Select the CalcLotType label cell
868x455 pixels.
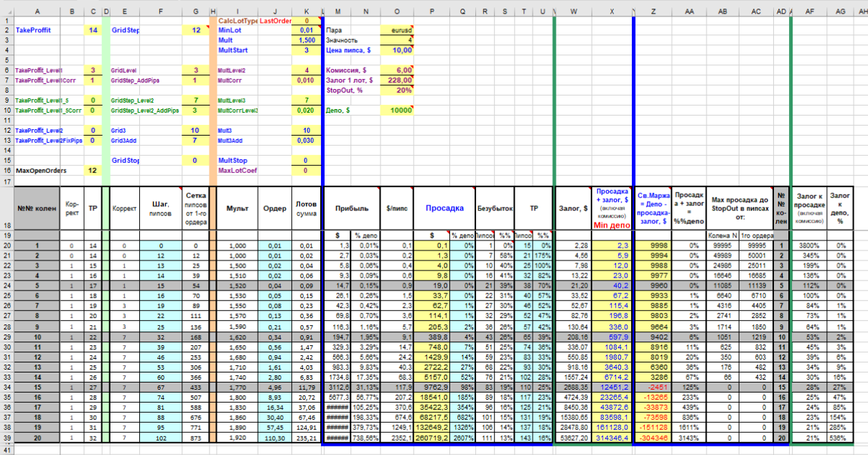(237, 22)
